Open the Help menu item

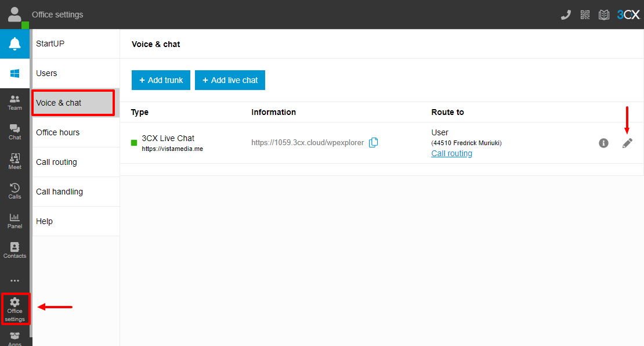(76, 221)
